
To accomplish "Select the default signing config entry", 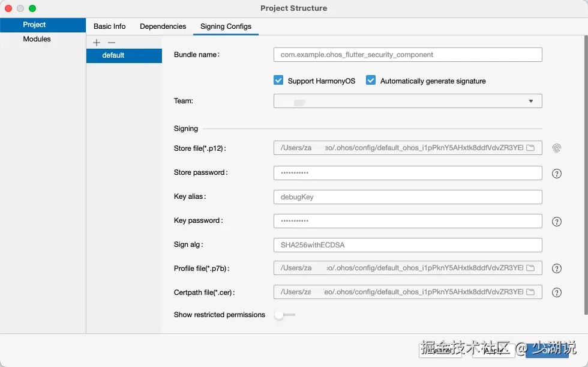I will tap(124, 55).
